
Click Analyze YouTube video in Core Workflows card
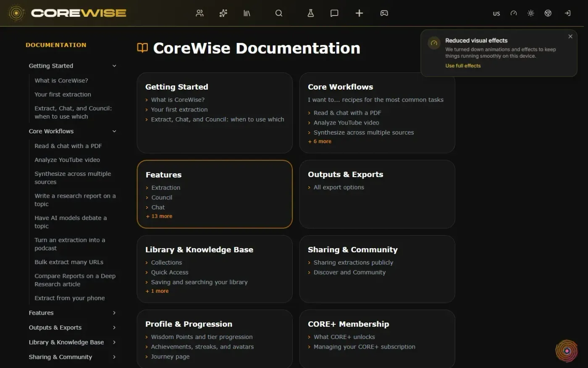click(346, 122)
